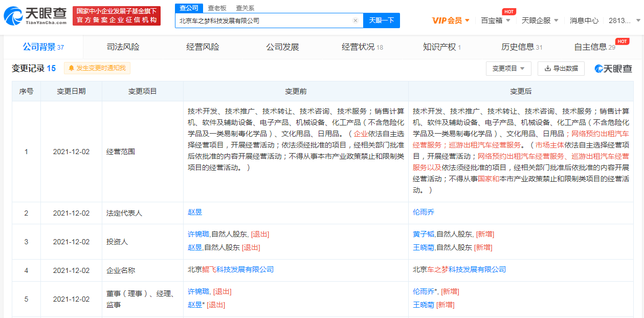Open 王晓菊 in the directors row
644x318 pixels.
[424, 305]
